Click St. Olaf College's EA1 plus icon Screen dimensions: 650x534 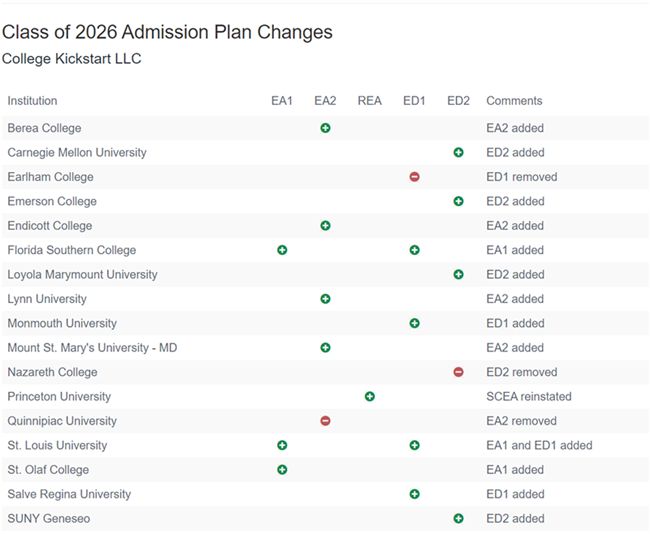point(282,470)
